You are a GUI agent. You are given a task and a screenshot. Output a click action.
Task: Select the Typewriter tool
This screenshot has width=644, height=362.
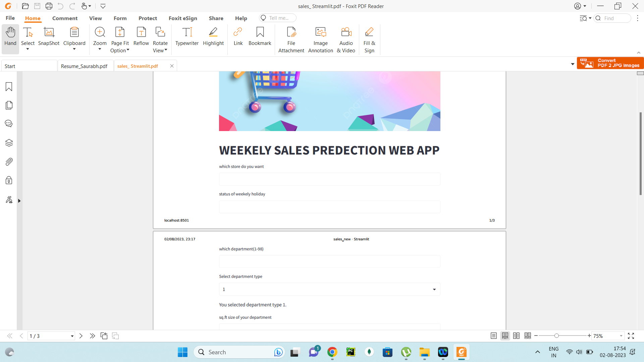[187, 37]
